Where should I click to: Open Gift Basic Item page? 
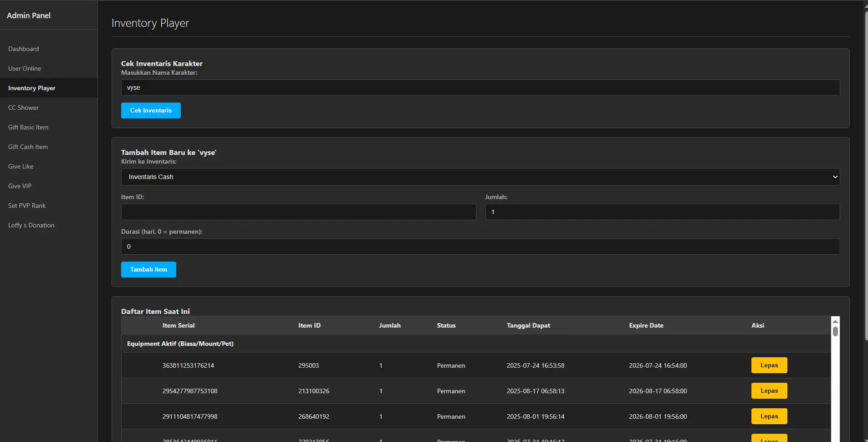click(49, 127)
